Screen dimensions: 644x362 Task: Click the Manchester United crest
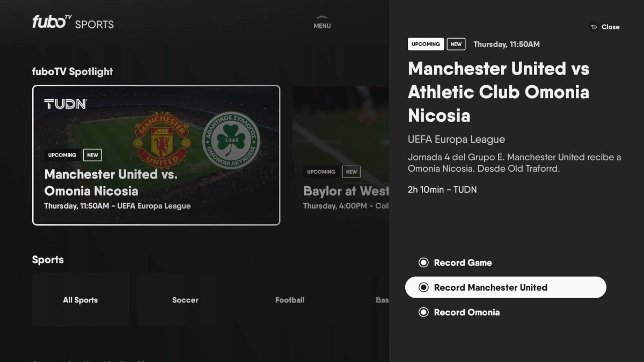point(162,139)
